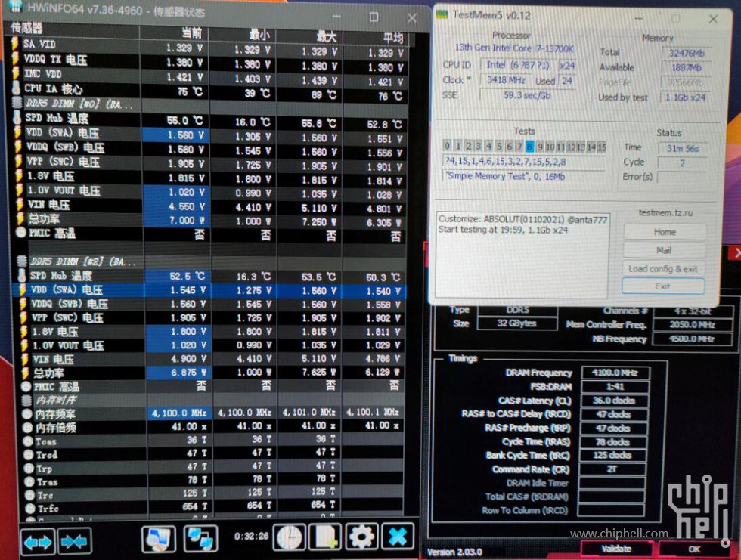This screenshot has width=741, height=560.
Task: Click the chip icon beside DDR5 DIMM [#0]
Action: (17, 103)
